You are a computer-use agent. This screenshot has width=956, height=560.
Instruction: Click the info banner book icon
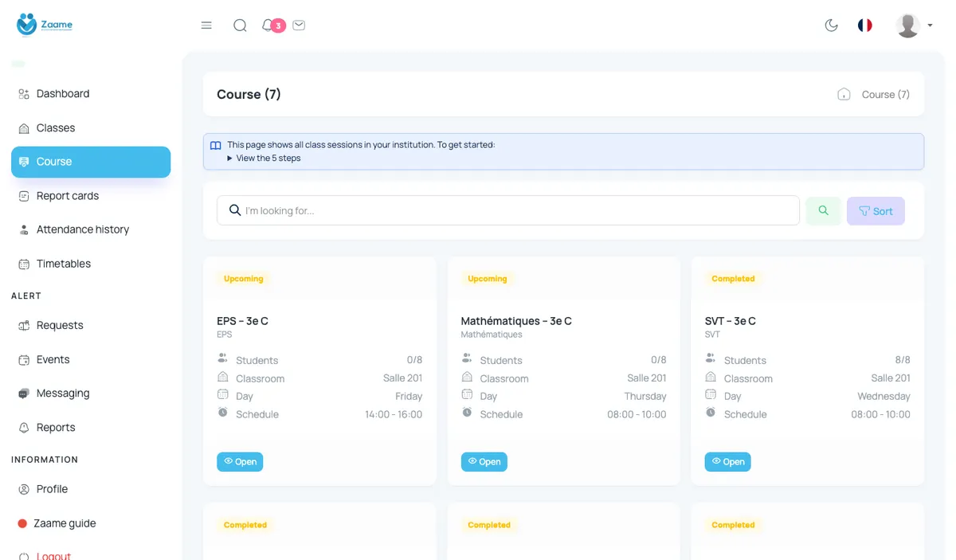click(x=216, y=145)
